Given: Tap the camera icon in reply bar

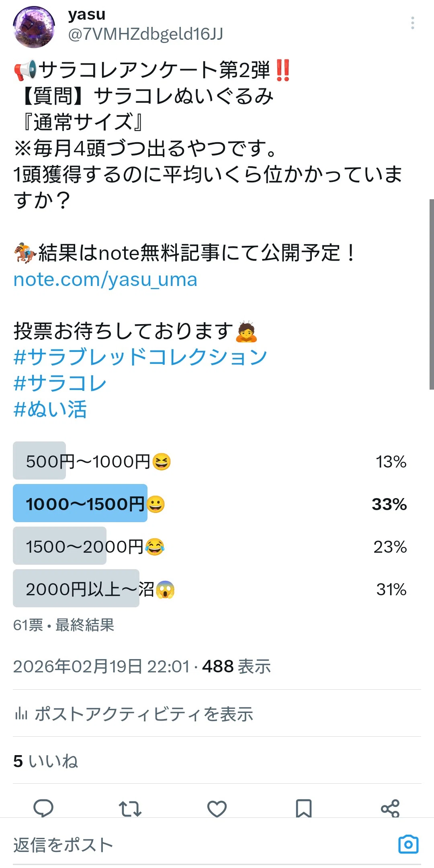Looking at the screenshot, I should (408, 844).
